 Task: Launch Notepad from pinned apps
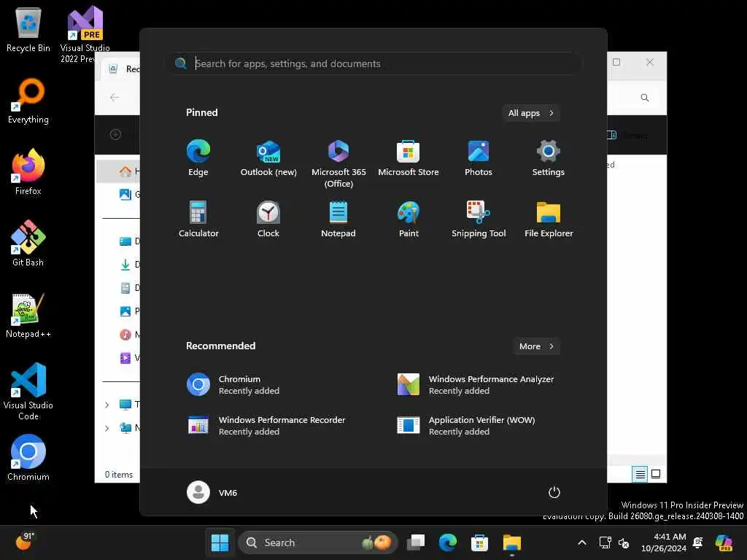(x=338, y=219)
